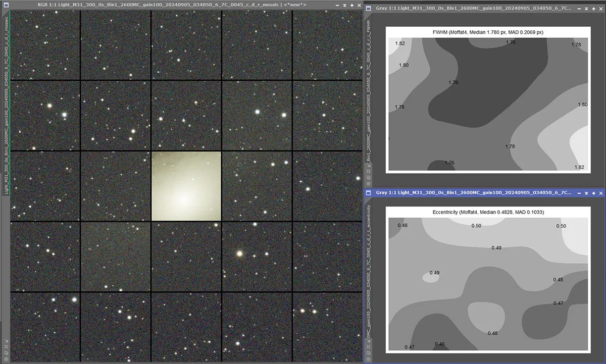Open the window icon menu of the FWHM window

tap(368, 9)
